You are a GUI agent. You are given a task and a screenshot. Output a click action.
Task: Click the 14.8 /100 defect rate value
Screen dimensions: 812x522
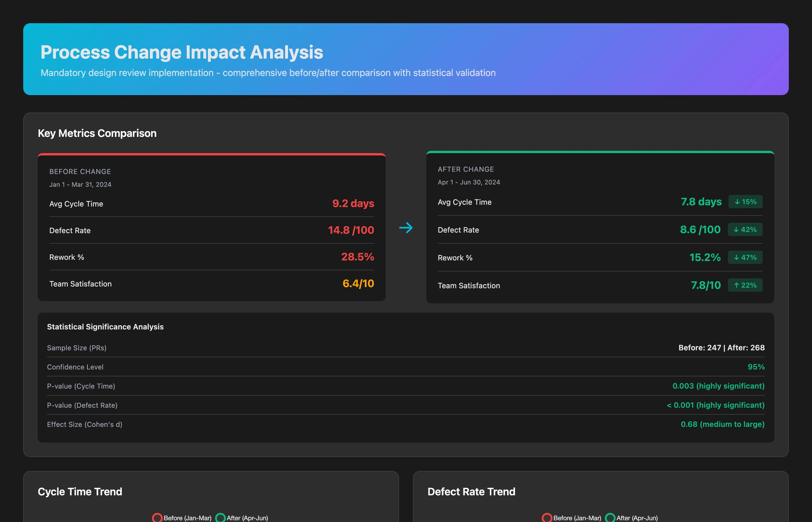click(x=351, y=230)
